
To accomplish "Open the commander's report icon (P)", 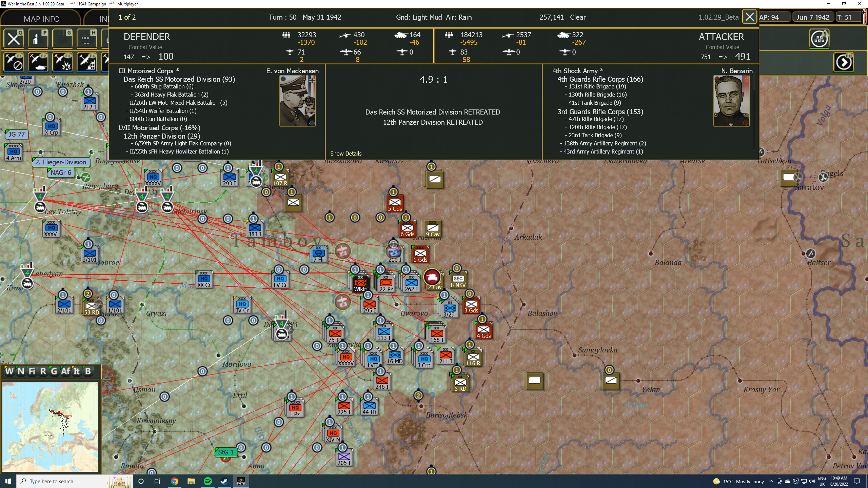I will tap(38, 38).
